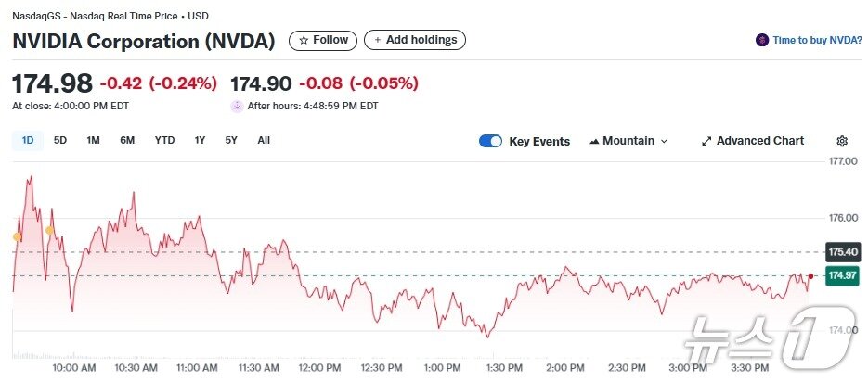
Task: Click the purple Time to buy icon
Action: pos(762,40)
